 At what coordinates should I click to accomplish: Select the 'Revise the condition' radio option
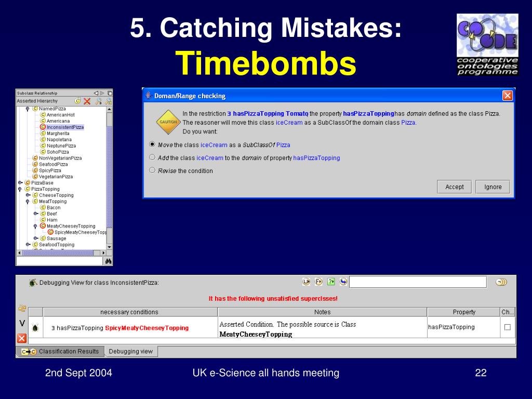(x=152, y=170)
